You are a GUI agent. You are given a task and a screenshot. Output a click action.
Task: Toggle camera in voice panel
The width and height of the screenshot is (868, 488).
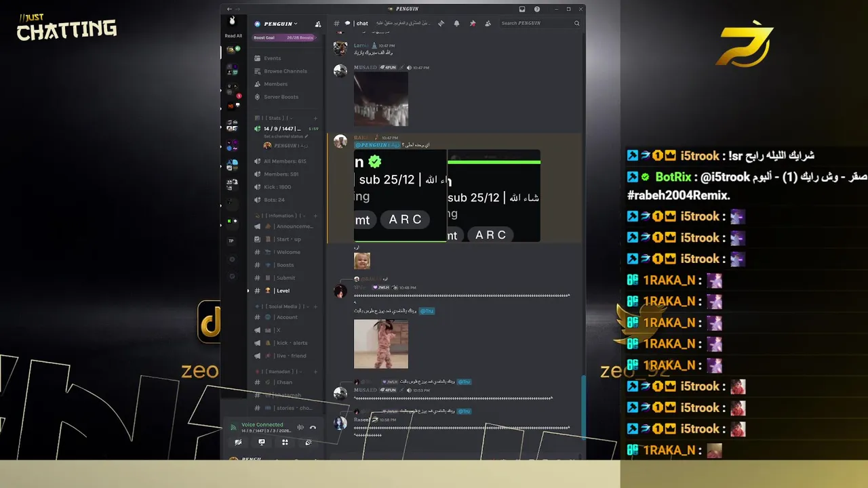(238, 442)
